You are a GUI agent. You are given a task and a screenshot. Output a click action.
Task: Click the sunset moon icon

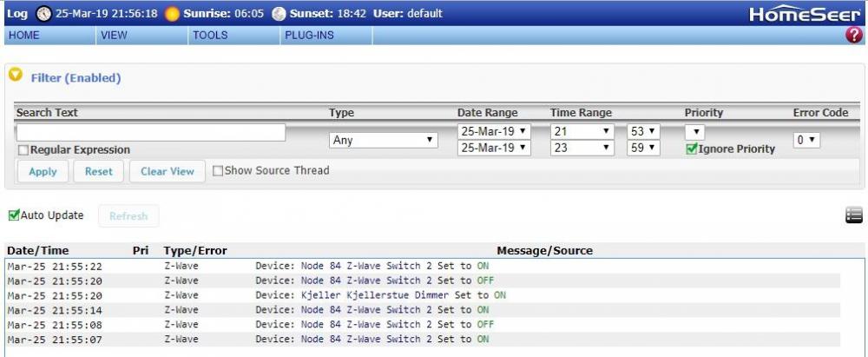279,14
